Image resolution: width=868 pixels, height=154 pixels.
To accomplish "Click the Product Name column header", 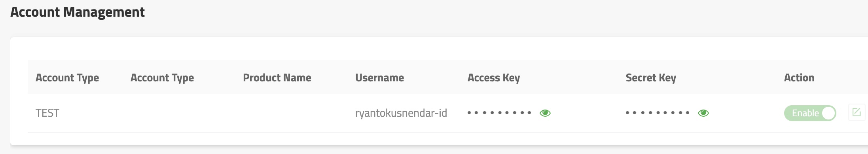I will tap(277, 78).
